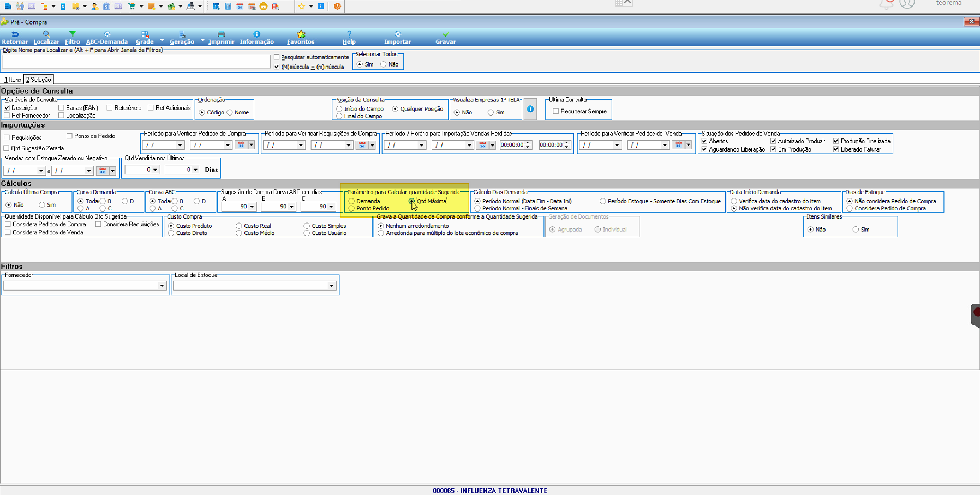The image size is (980, 495).
Task: Click the blue info icon beside Visualiza Empresas
Action: pyautogui.click(x=530, y=109)
